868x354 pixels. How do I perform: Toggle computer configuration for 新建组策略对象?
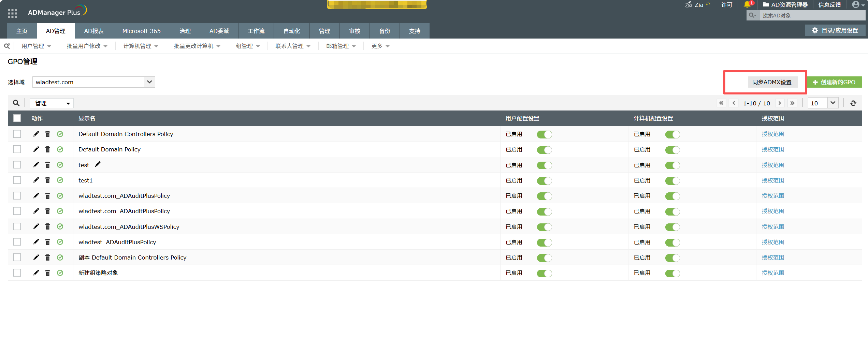coord(672,273)
